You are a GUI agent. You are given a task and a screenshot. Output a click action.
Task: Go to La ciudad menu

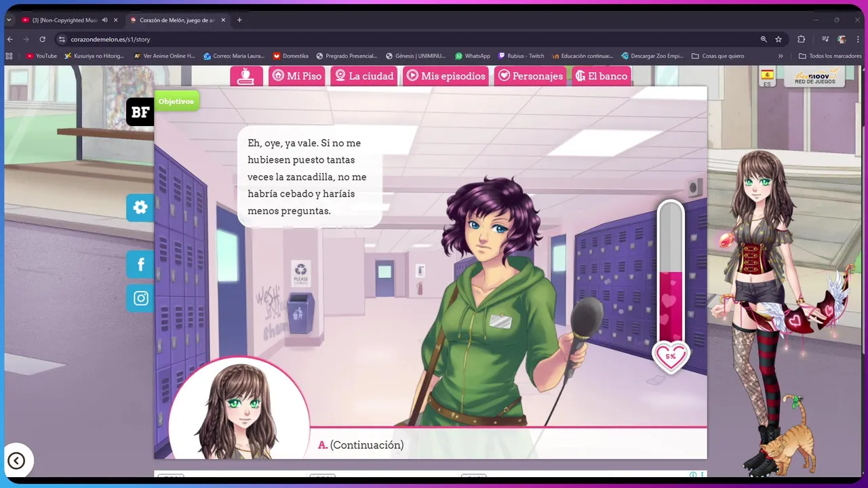click(364, 76)
